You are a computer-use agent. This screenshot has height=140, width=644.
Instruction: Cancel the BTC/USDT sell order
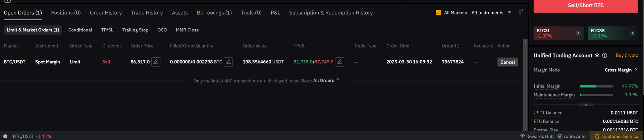(507, 62)
